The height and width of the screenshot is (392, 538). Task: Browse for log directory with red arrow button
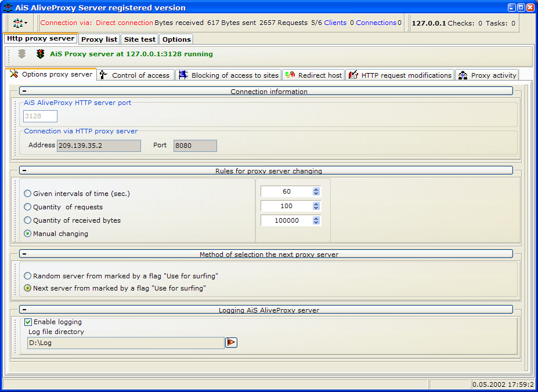[231, 342]
